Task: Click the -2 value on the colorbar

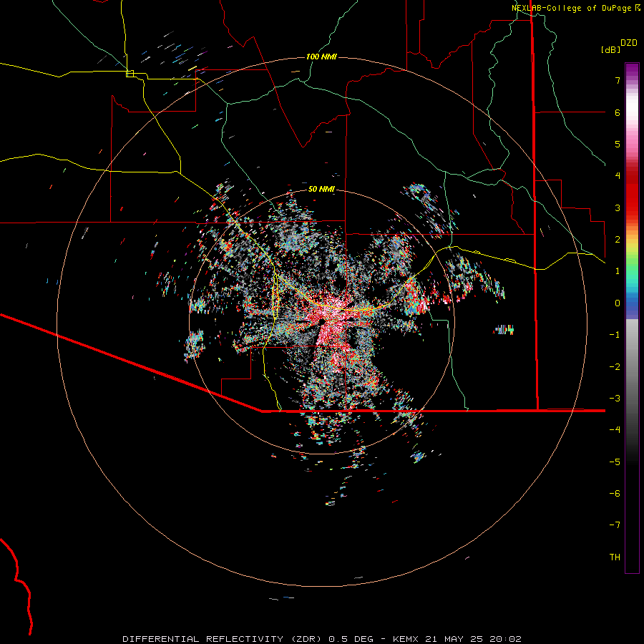Action: point(615,367)
